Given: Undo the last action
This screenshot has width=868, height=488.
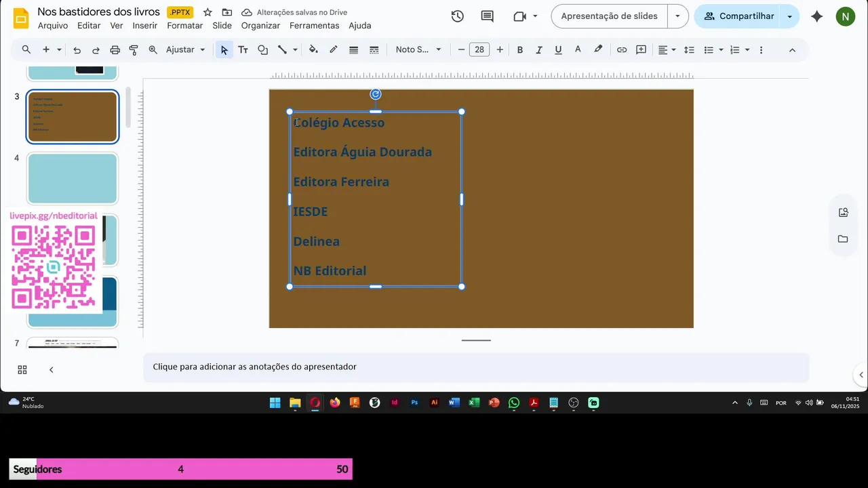Looking at the screenshot, I should [77, 49].
